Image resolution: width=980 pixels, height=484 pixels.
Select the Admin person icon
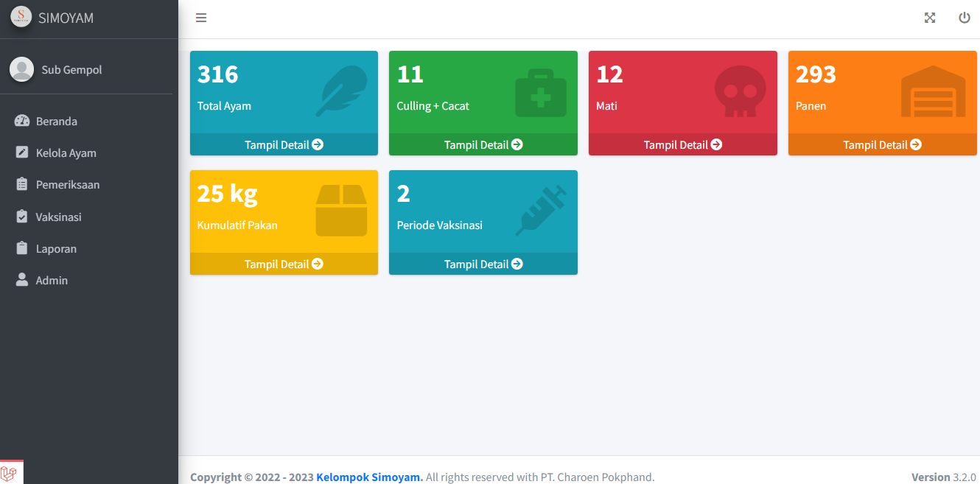click(21, 280)
